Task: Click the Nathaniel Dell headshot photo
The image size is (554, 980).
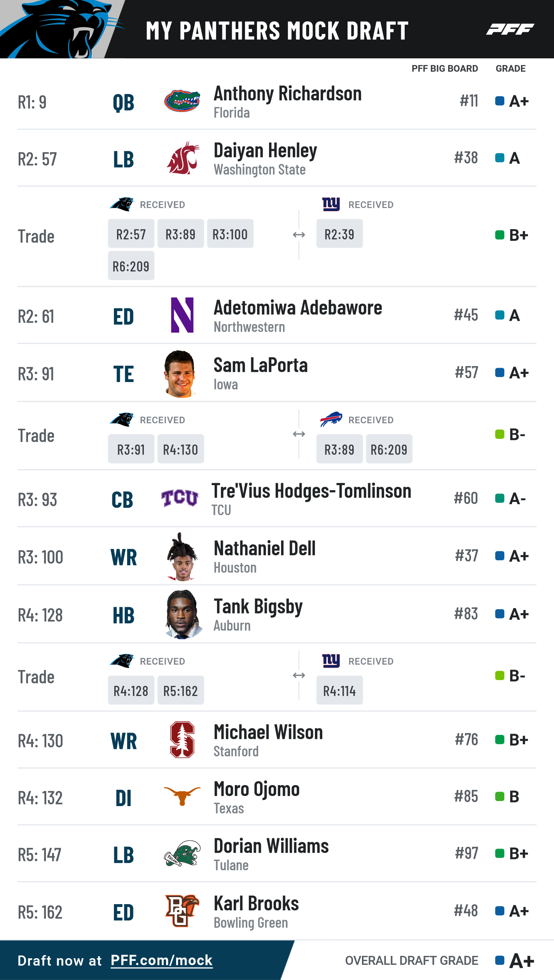Action: pyautogui.click(x=182, y=557)
